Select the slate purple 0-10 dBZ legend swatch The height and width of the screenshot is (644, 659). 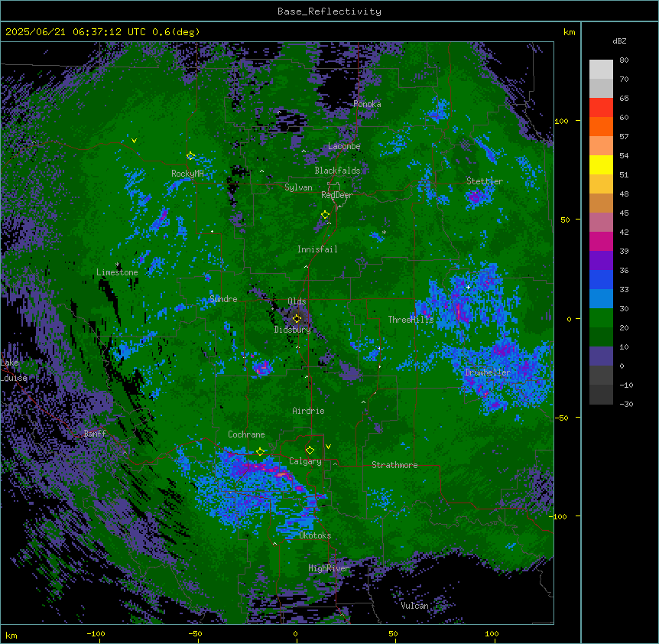pos(601,356)
